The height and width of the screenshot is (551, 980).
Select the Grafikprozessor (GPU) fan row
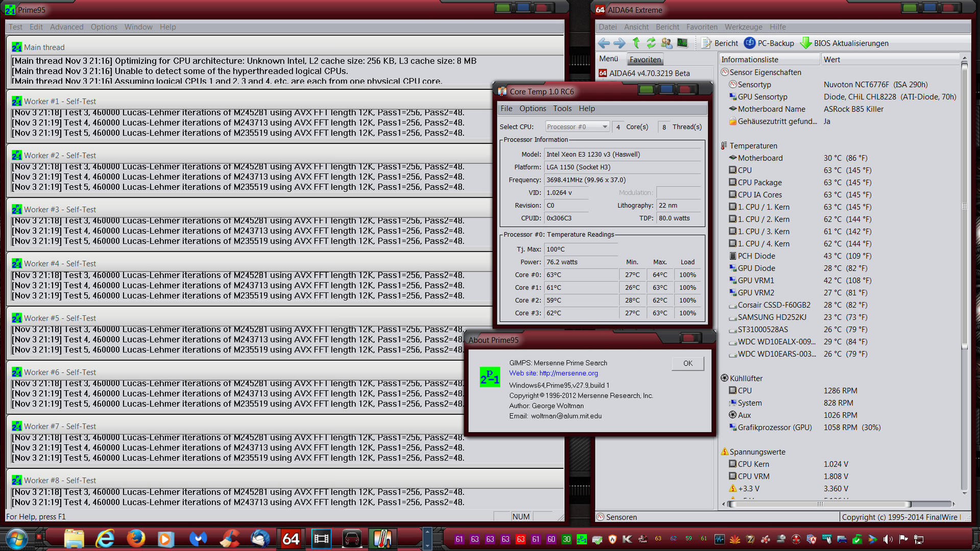tap(804, 428)
